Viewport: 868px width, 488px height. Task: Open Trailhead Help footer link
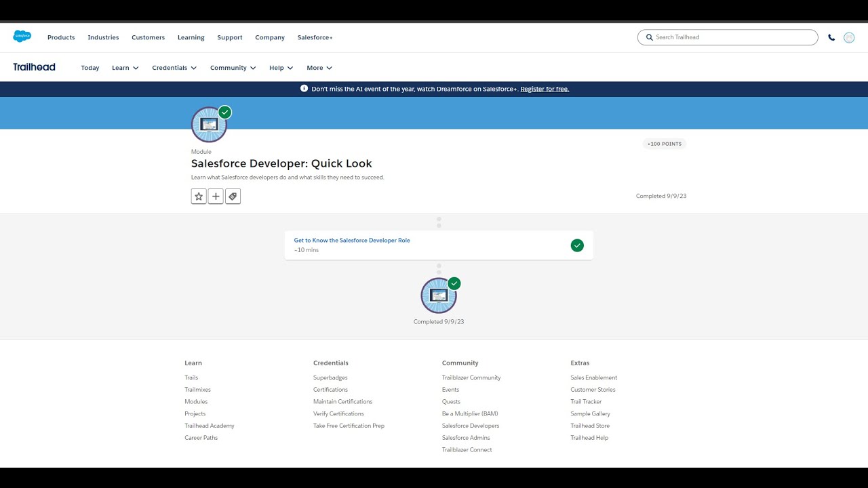(x=589, y=438)
